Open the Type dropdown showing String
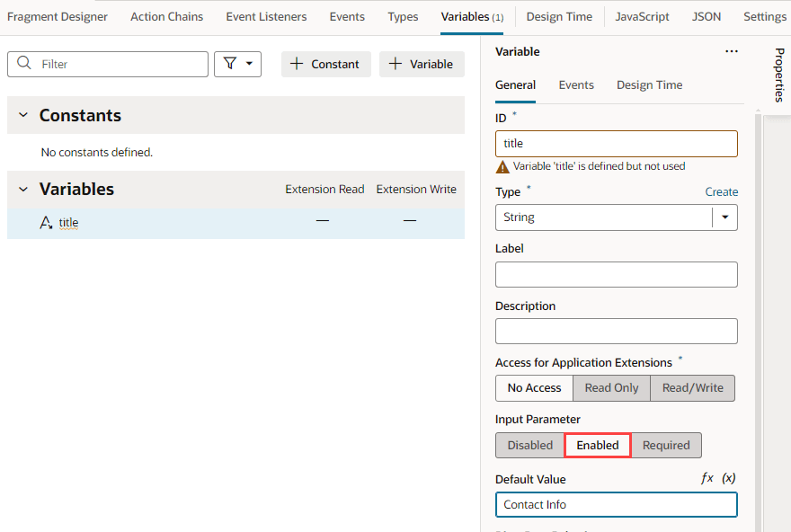 click(725, 217)
